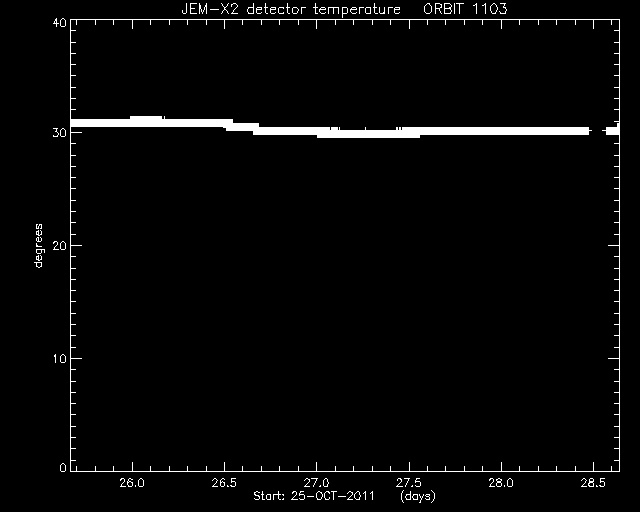Click the 28.0 x-axis tick label
Image resolution: width=640 pixels, height=512 pixels.
coord(501,483)
